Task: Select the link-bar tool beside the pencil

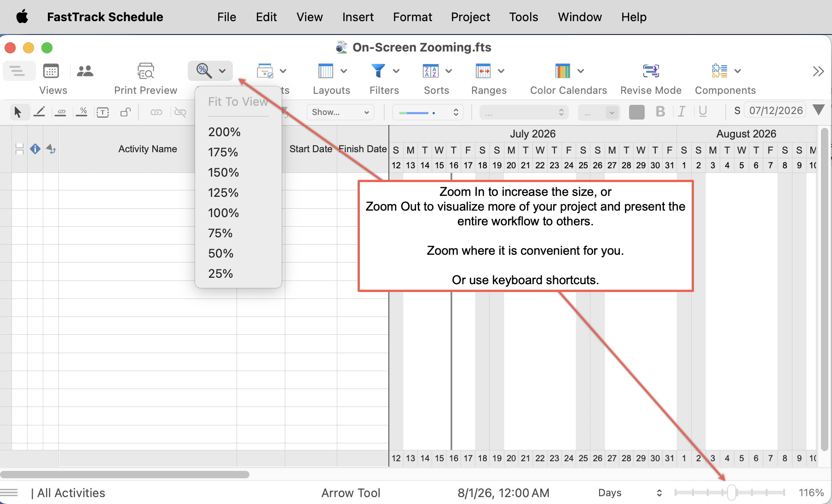Action: pos(61,112)
